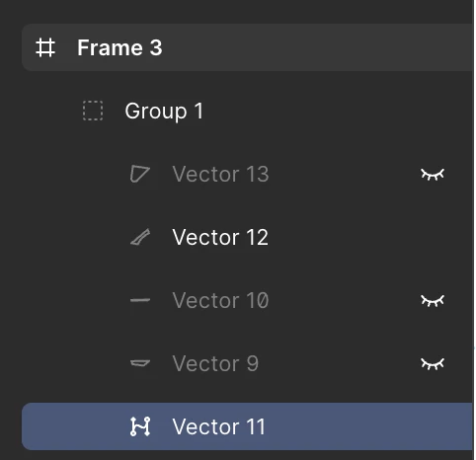The height and width of the screenshot is (460, 476).
Task: Click empty space in Frame 3 row
Action: 316,47
